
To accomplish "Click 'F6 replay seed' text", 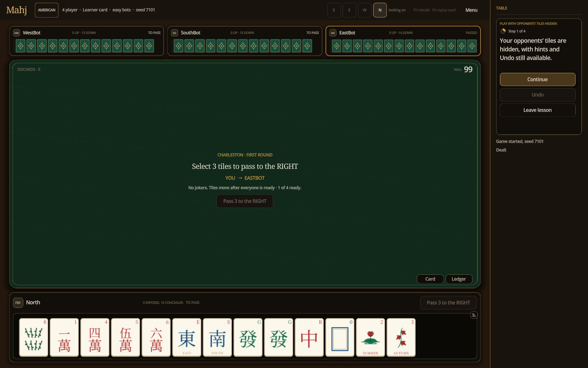I will 444,10.
